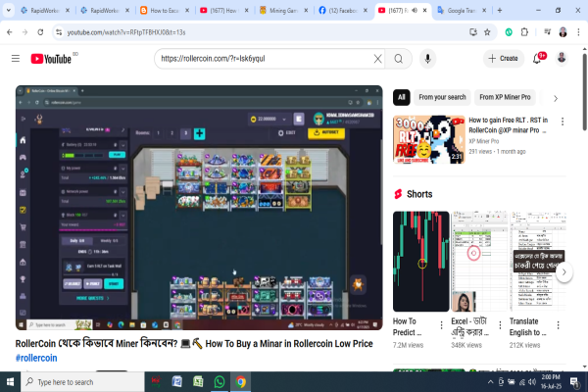The width and height of the screenshot is (588, 392).
Task: Open the YouTube guide hamburger menu
Action: pyautogui.click(x=16, y=59)
